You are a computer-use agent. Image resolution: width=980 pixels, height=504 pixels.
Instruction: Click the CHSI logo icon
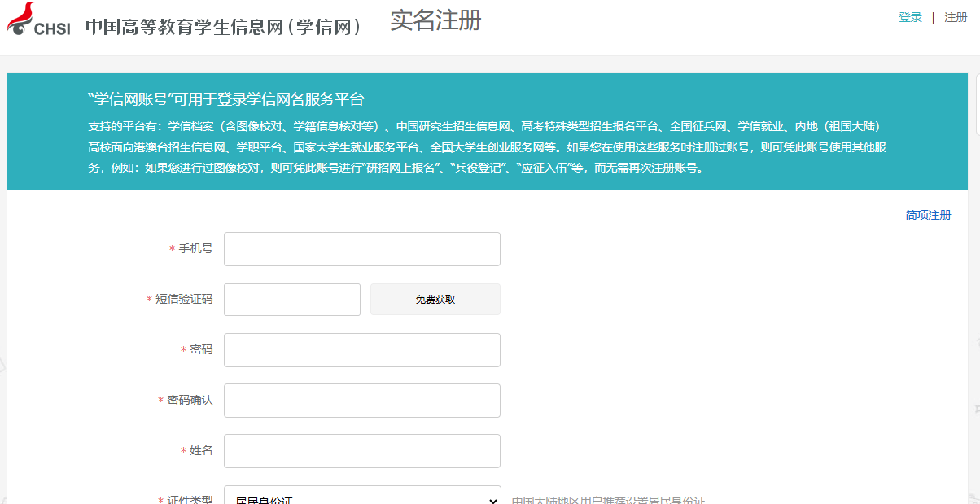(38, 20)
